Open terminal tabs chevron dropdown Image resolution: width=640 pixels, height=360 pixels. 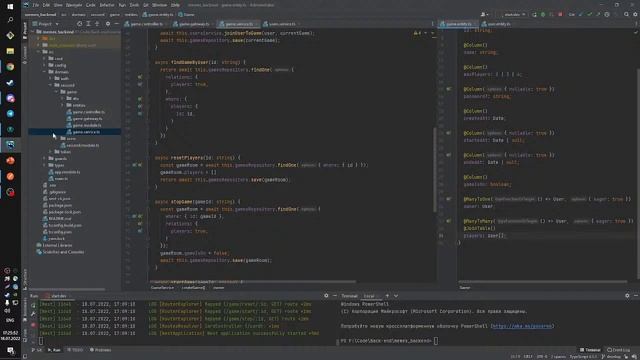pyautogui.click(x=396, y=296)
